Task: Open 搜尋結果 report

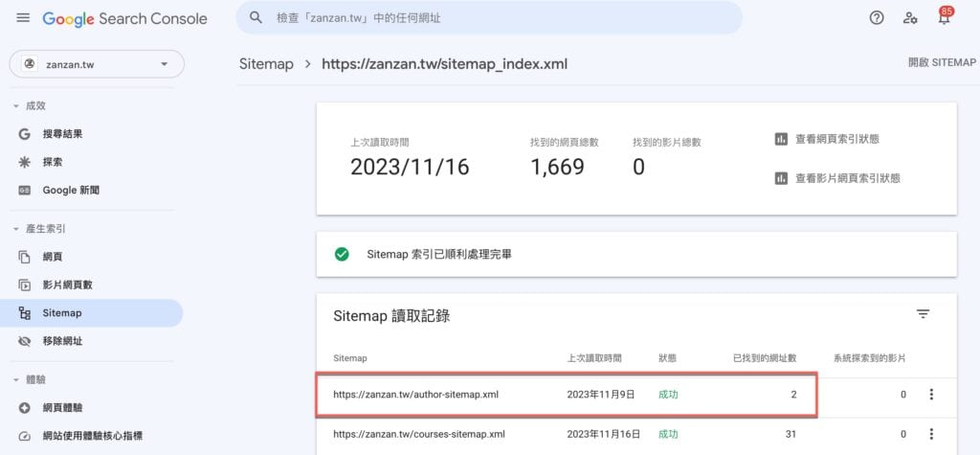Action: 62,133
